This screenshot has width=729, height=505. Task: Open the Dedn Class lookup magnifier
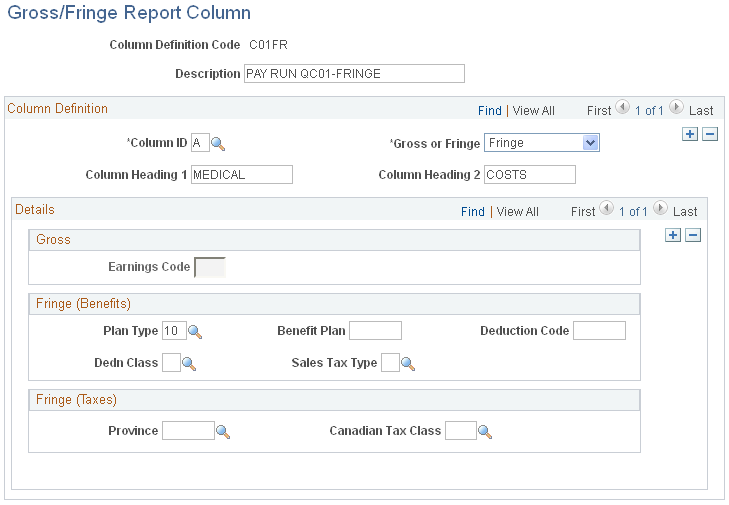tap(189, 363)
